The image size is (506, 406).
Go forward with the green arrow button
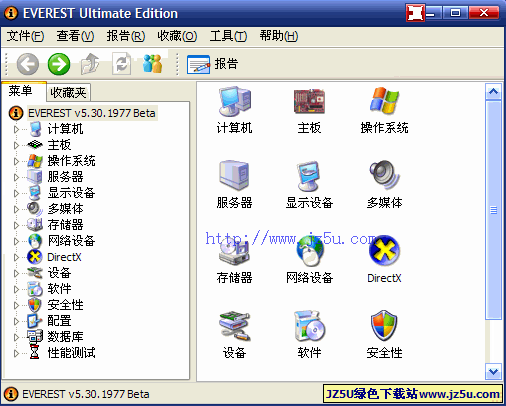[x=59, y=64]
